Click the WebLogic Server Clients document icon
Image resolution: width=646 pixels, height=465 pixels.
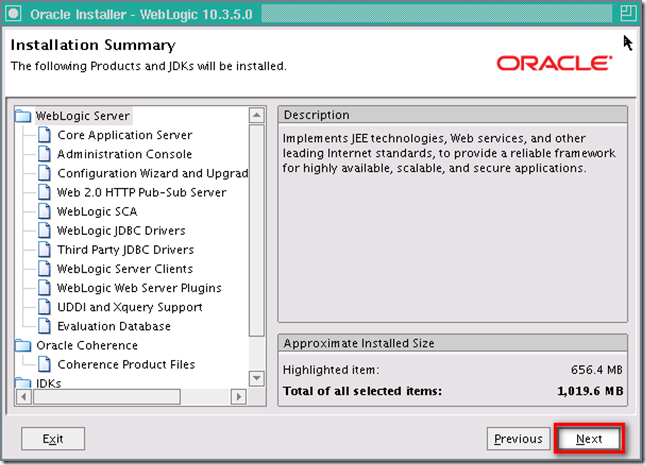pyautogui.click(x=44, y=269)
